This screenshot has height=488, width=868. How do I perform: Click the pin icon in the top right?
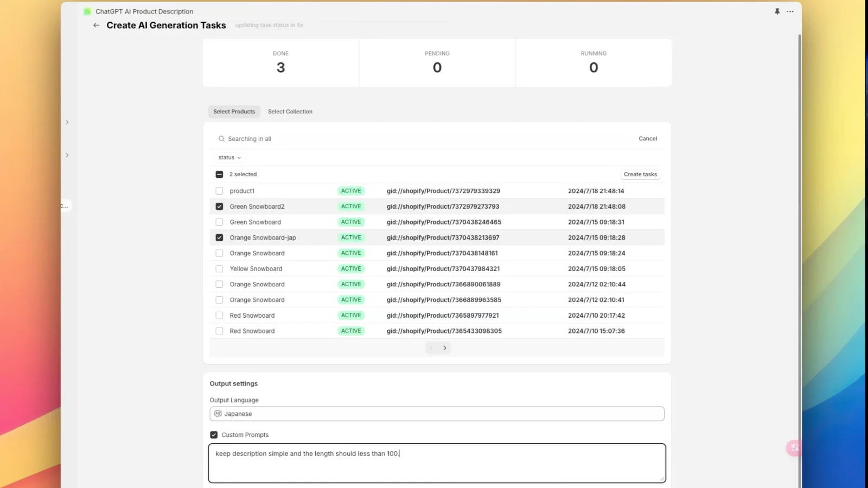[x=777, y=11]
